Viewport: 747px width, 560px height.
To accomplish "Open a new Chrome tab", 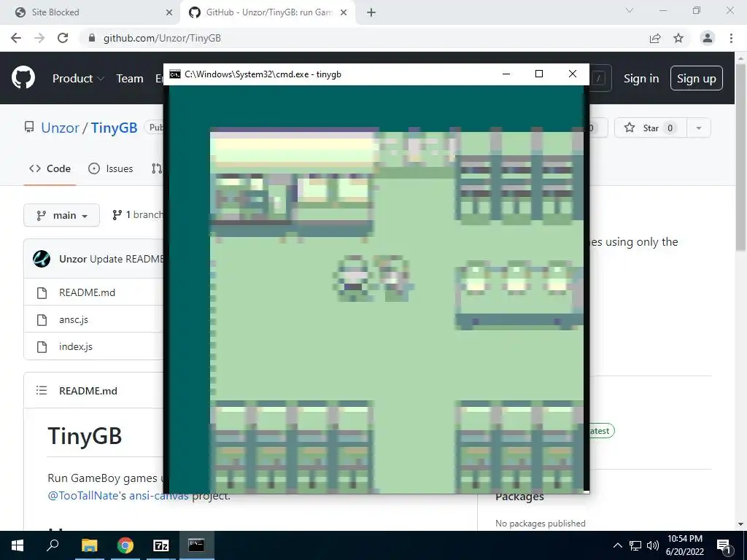I will (x=371, y=12).
